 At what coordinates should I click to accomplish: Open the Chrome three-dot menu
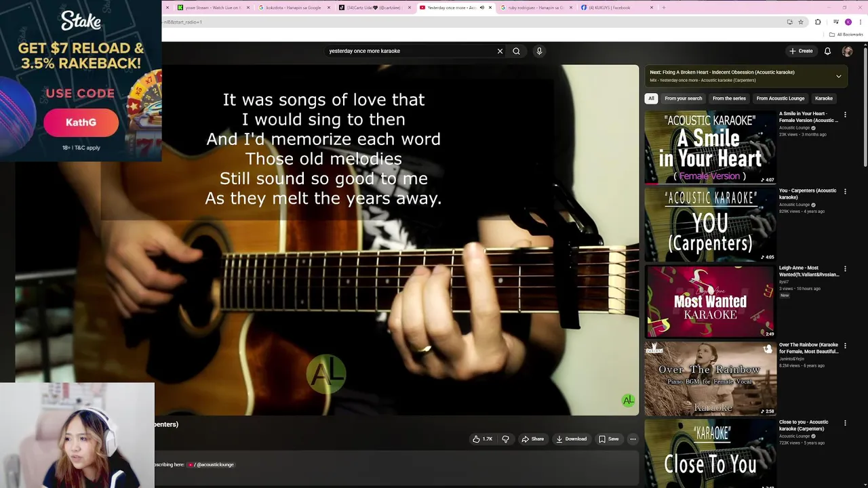[861, 22]
